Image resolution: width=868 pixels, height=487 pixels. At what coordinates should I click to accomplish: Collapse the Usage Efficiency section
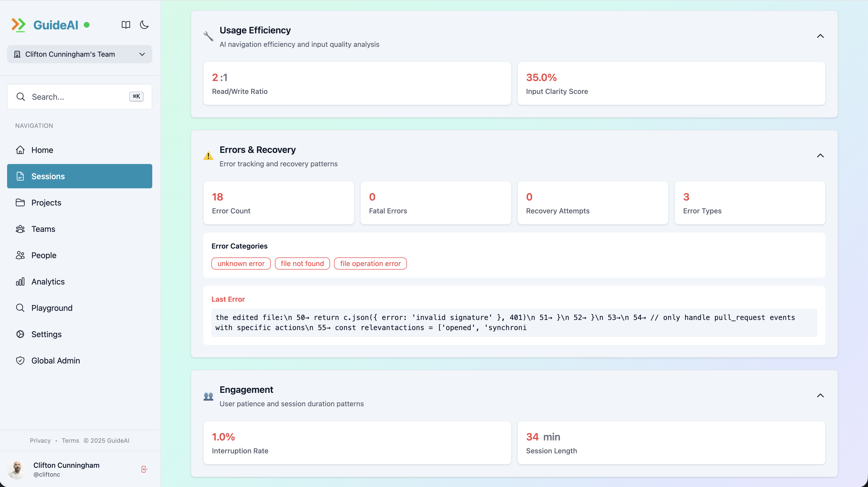(x=820, y=36)
